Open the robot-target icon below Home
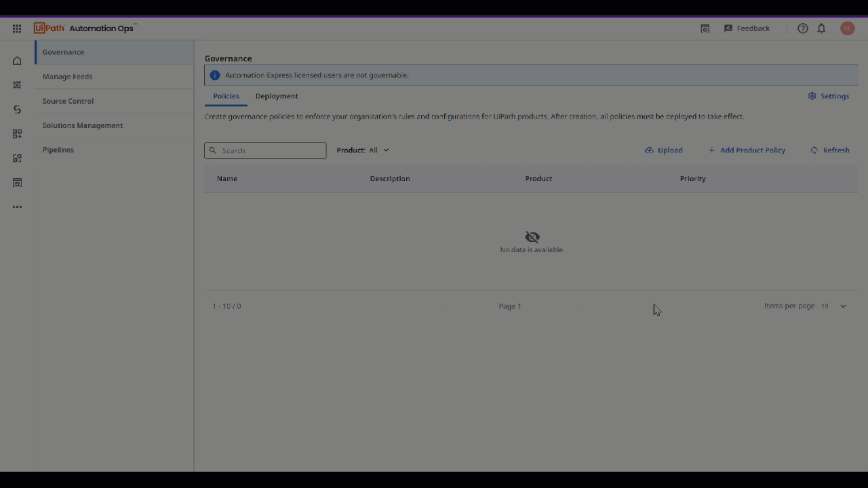 point(17,85)
